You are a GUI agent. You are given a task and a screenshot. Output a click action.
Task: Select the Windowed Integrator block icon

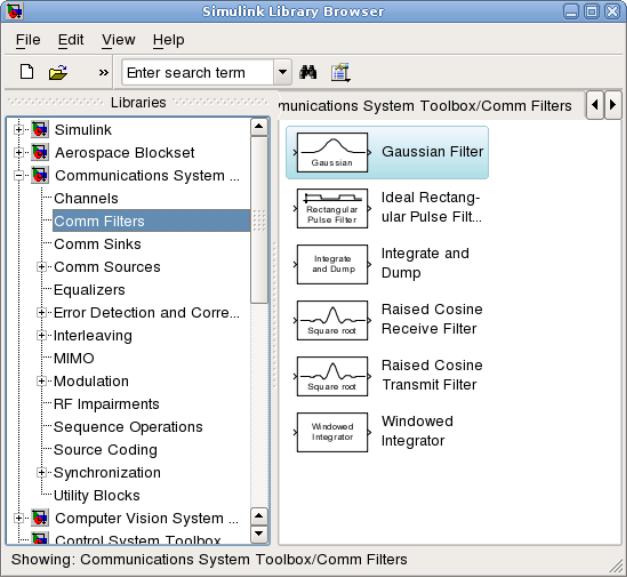(x=332, y=432)
